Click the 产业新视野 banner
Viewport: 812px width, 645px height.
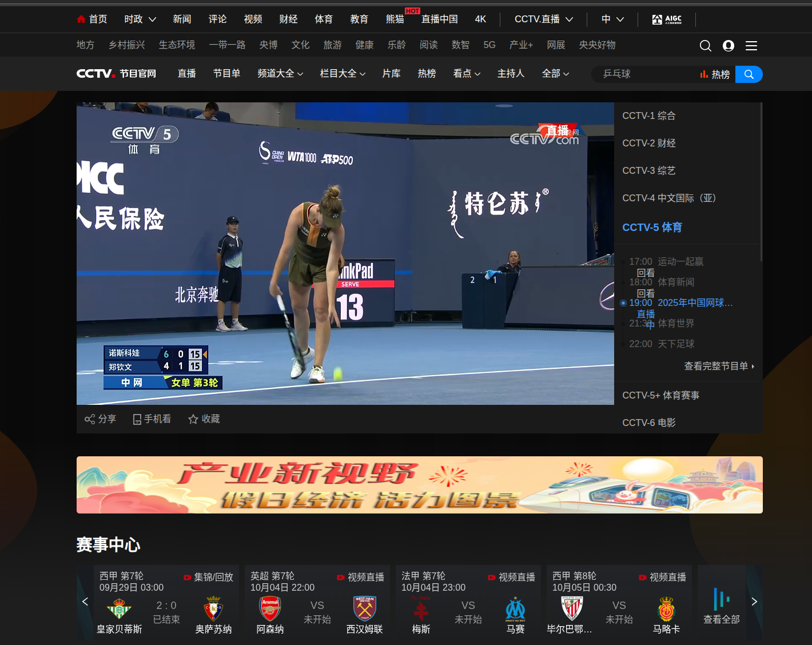tap(420, 485)
